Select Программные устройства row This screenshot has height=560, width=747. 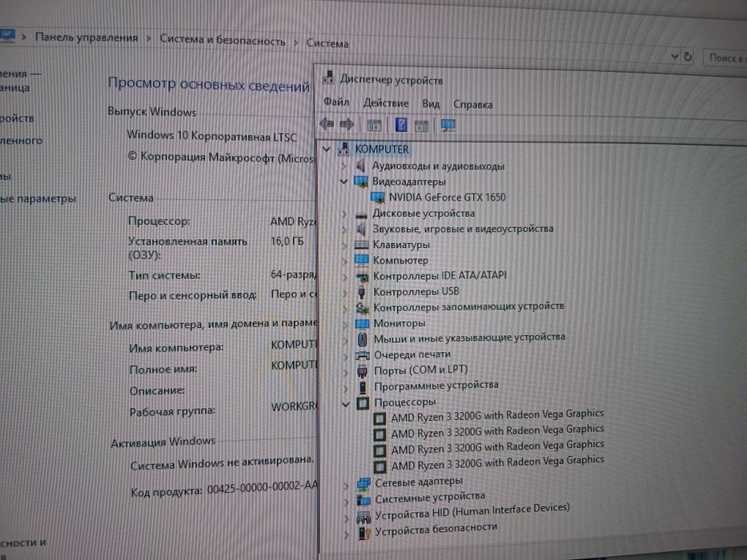tap(436, 386)
